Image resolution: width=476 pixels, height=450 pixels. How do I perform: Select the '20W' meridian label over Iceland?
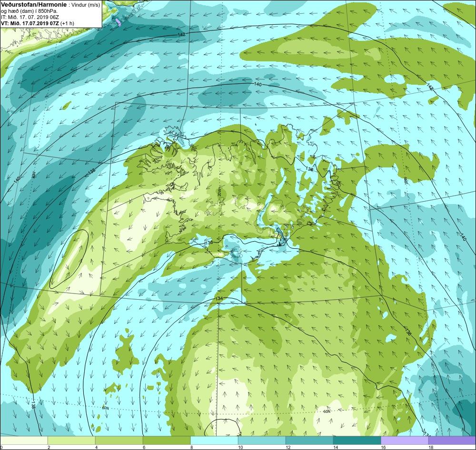[219, 194]
